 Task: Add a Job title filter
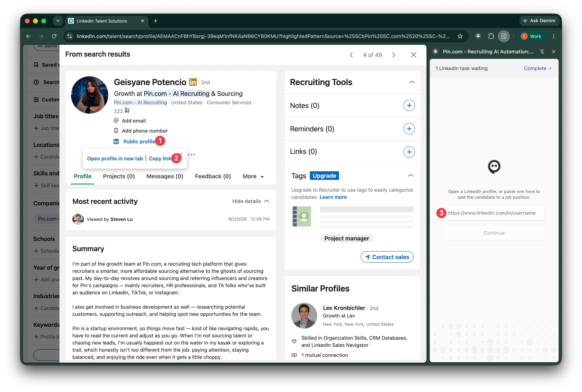pyautogui.click(x=47, y=128)
